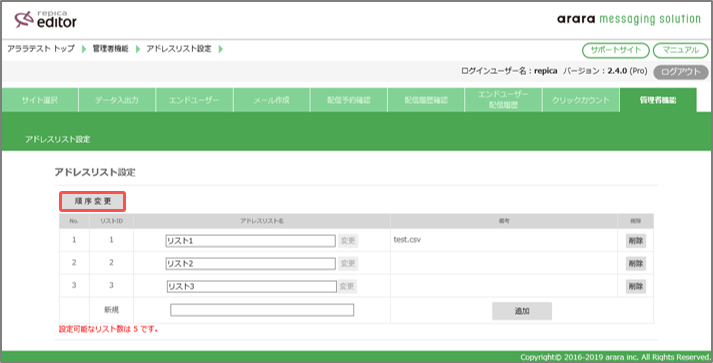Edit the リスト3 name field
This screenshot has width=713, height=363.
click(251, 286)
